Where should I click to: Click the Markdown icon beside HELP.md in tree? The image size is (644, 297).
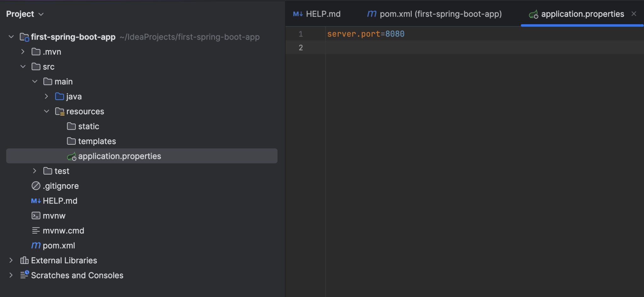[36, 201]
